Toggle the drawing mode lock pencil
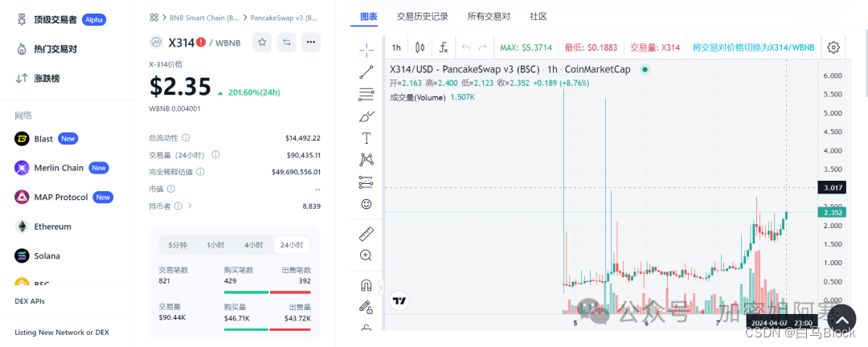Screen dimensions: 868x347 pos(366,306)
